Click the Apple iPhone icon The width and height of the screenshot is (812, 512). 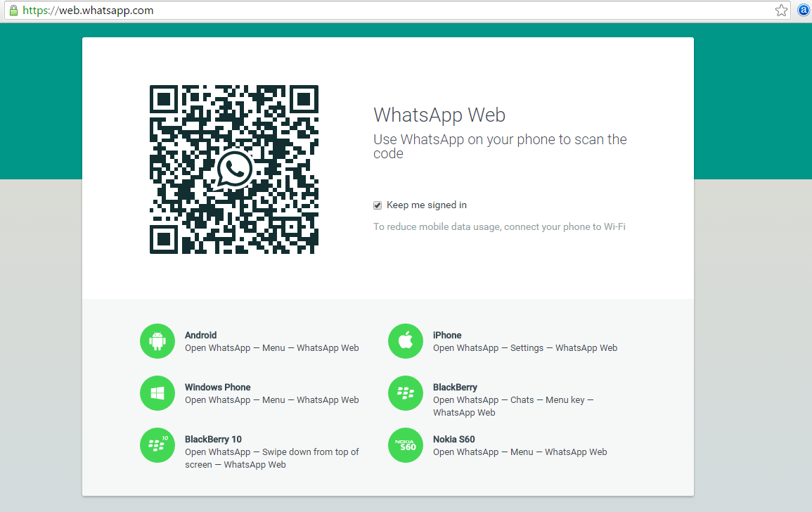tap(406, 340)
